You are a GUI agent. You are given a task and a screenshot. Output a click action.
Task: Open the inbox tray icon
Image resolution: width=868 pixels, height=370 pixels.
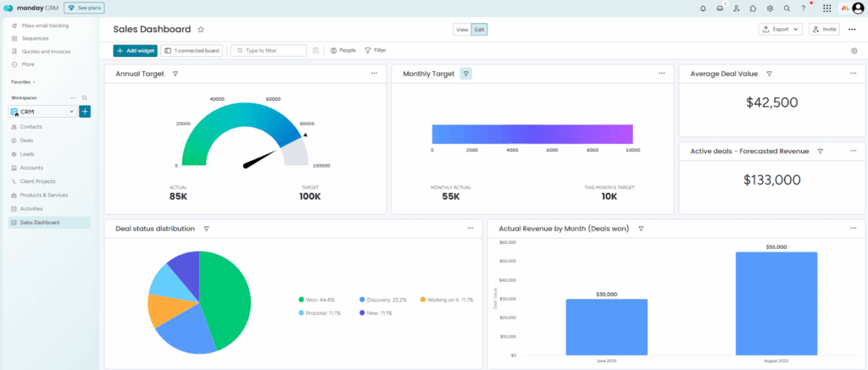pyautogui.click(x=720, y=8)
